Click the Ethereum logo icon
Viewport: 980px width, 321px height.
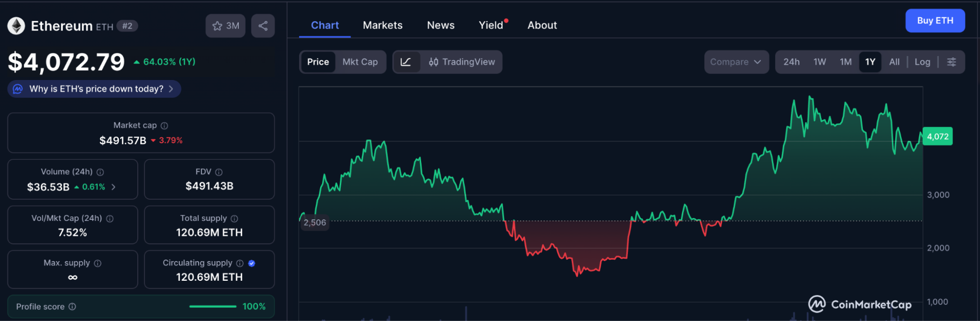(x=16, y=26)
